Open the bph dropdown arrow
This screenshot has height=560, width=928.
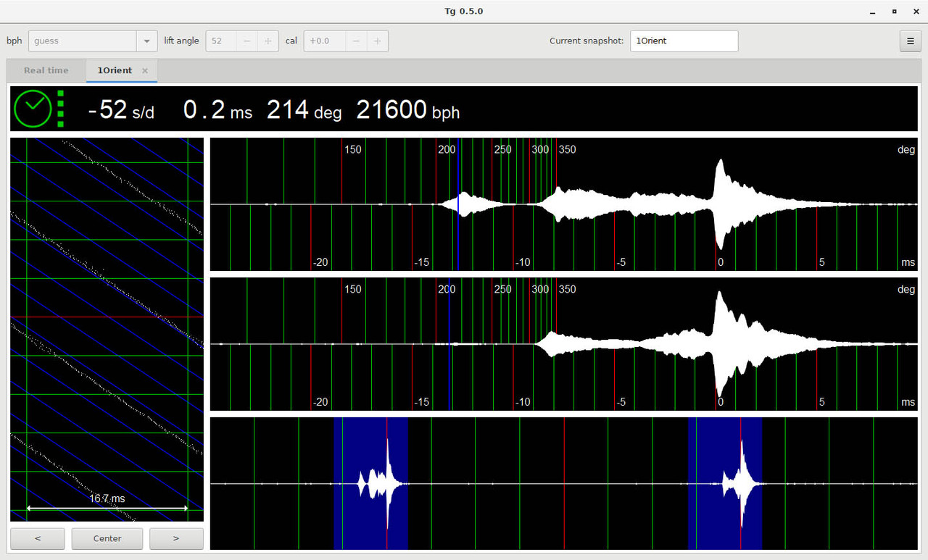[147, 41]
